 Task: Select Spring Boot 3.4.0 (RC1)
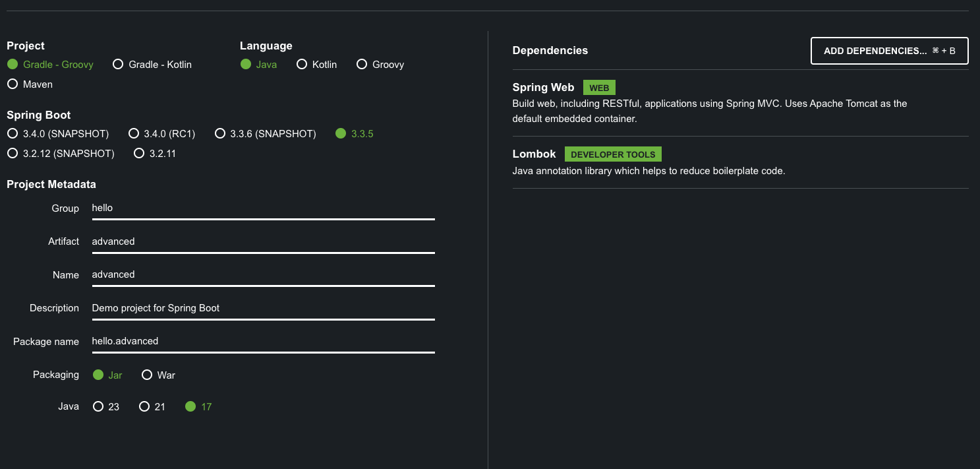[x=161, y=134]
